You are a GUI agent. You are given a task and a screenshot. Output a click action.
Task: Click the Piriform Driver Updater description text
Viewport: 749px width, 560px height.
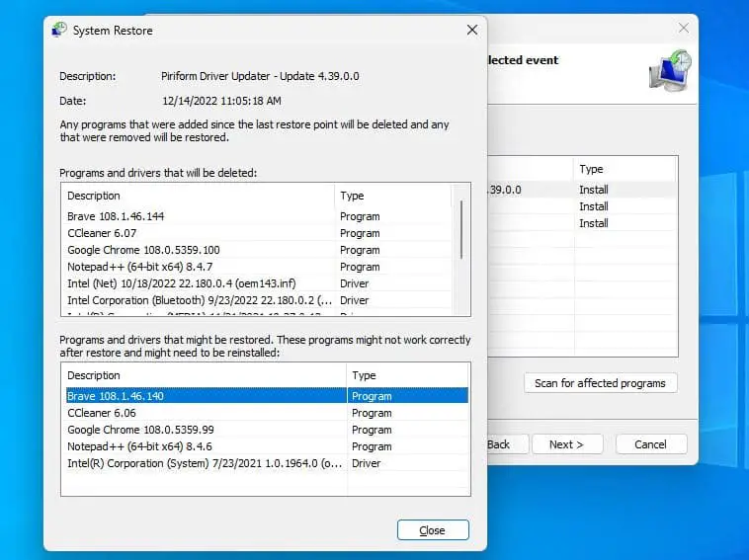click(x=260, y=76)
